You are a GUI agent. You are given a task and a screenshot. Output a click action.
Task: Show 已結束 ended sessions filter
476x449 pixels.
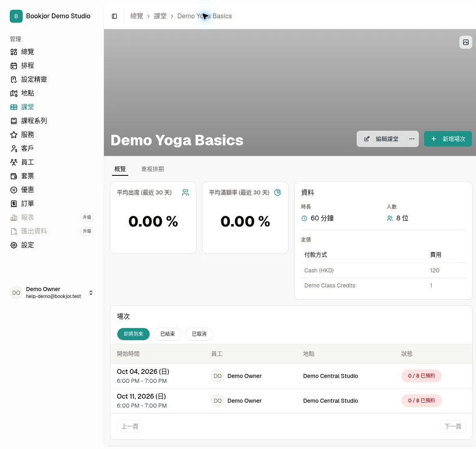coord(168,334)
